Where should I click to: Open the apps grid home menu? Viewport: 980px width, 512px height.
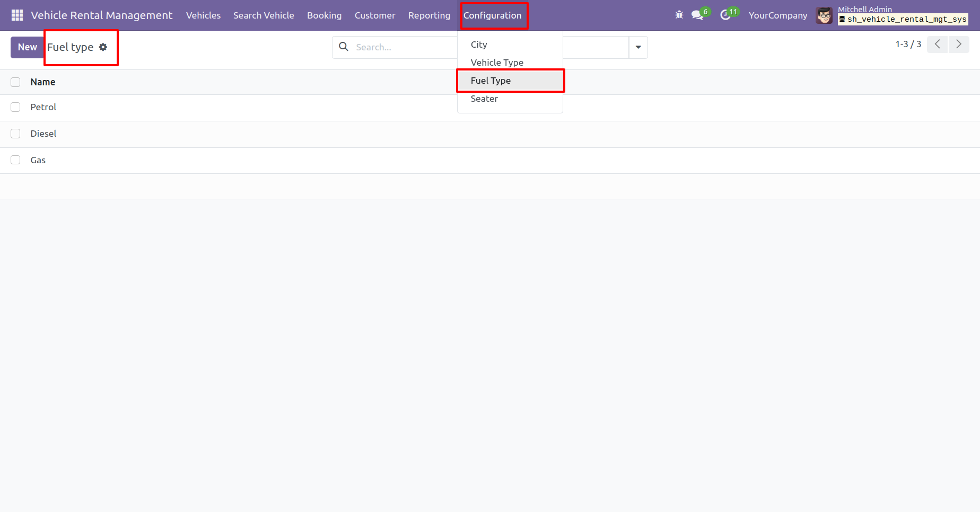(17, 15)
